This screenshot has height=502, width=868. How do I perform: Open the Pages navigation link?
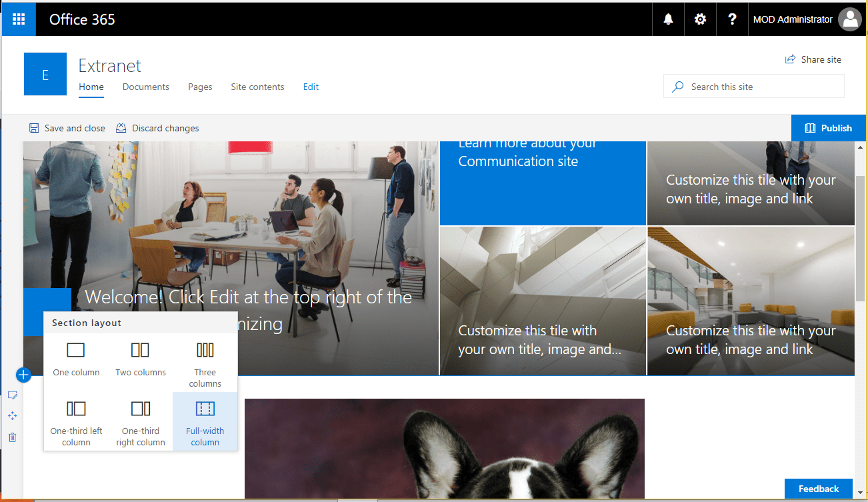click(x=200, y=87)
